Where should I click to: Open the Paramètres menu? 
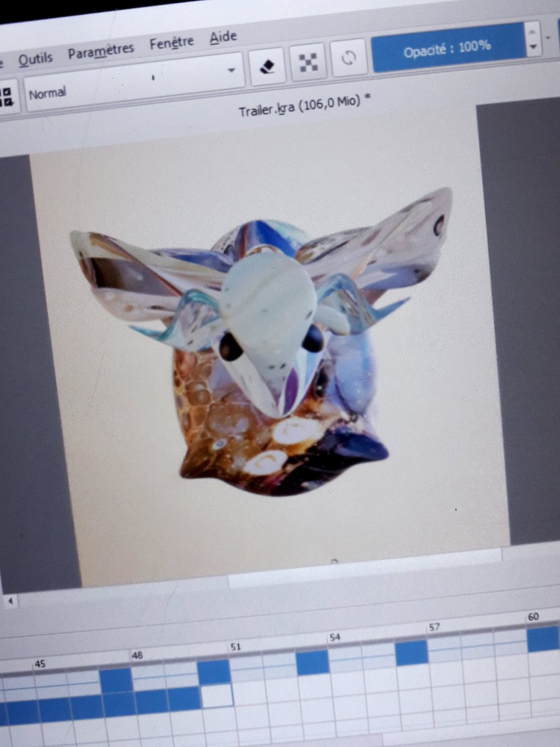101,51
